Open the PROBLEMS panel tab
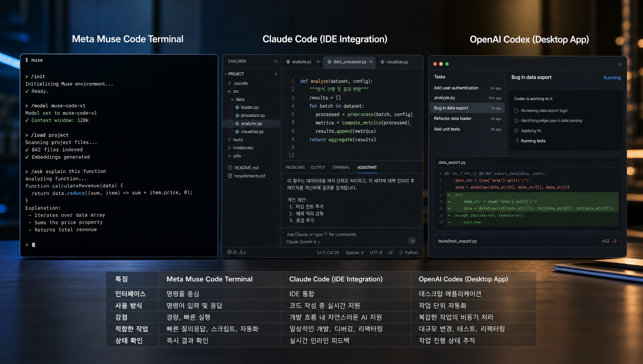The width and height of the screenshot is (643, 364). pos(295,167)
